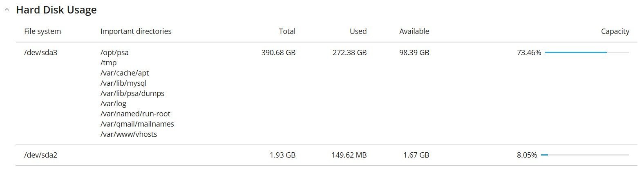The width and height of the screenshot is (644, 178).
Task: Select the /dev/sda3 file system entry
Action: [x=41, y=52]
